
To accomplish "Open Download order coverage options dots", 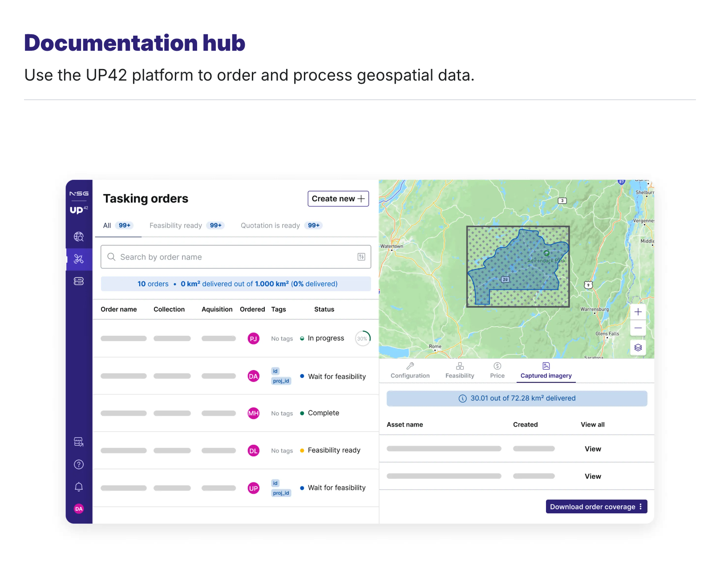I will click(641, 507).
